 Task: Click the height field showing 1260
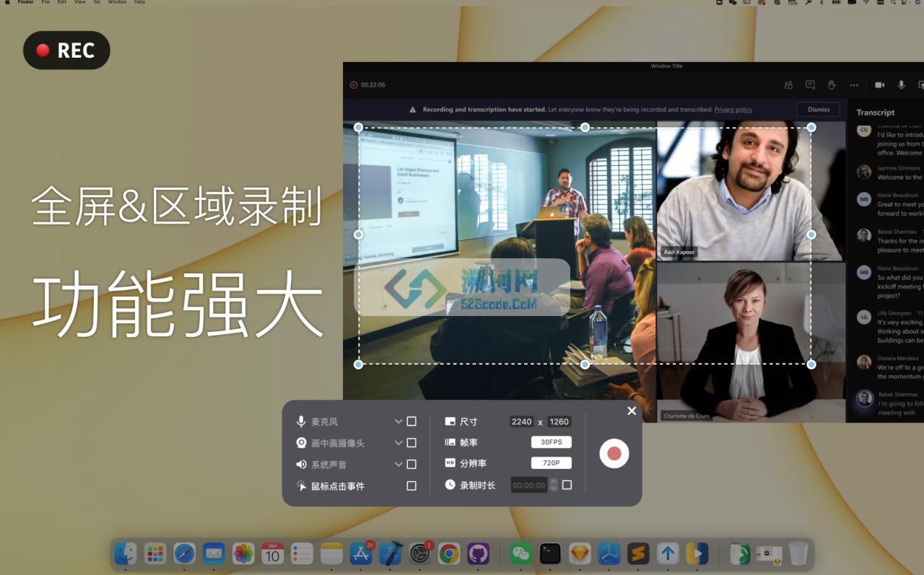click(x=559, y=421)
